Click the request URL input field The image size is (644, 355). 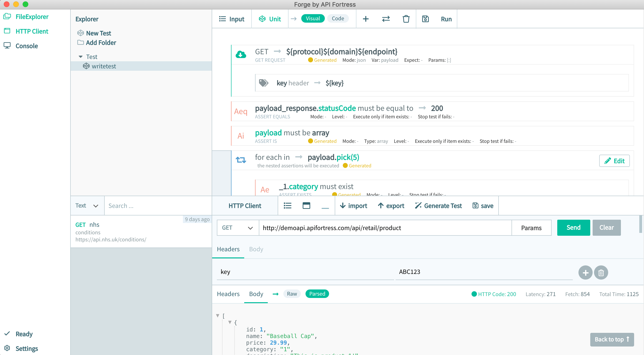tap(385, 228)
